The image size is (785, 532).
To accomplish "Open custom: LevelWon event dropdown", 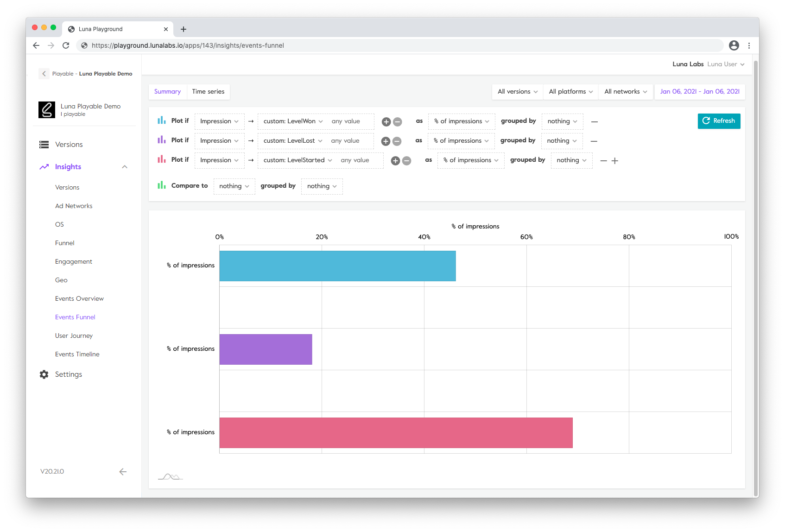I will tap(293, 121).
